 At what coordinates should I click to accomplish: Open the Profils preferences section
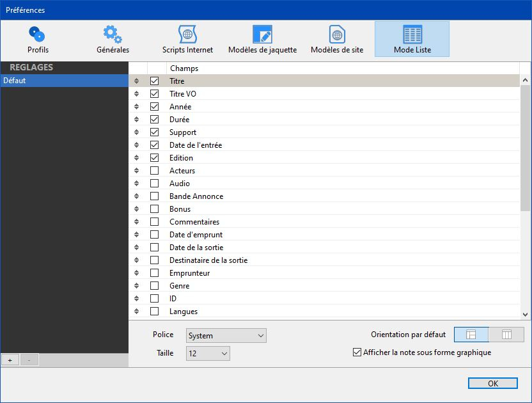[x=38, y=39]
